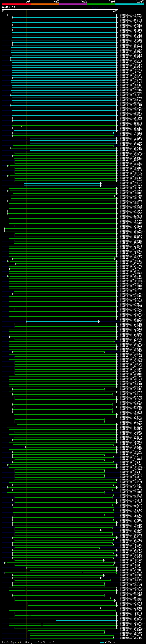Select subject UniRef100_P05732
The height and width of the screenshot is (644, 146).
(131, 600)
